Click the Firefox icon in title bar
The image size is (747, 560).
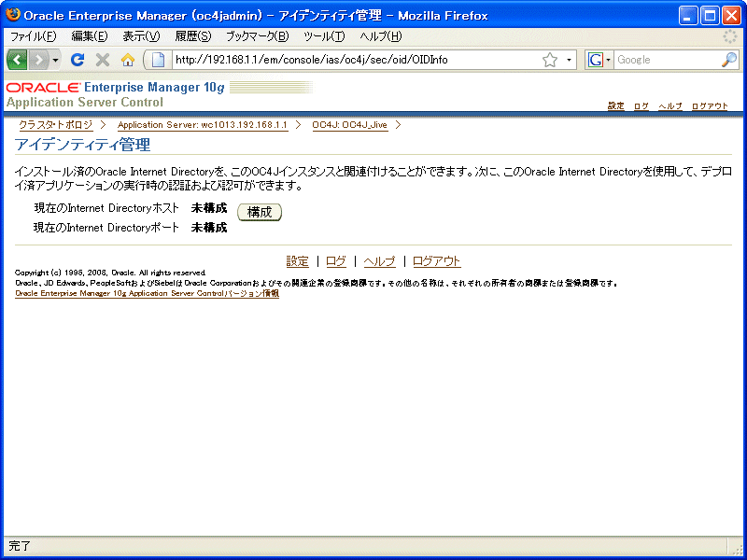click(x=13, y=15)
